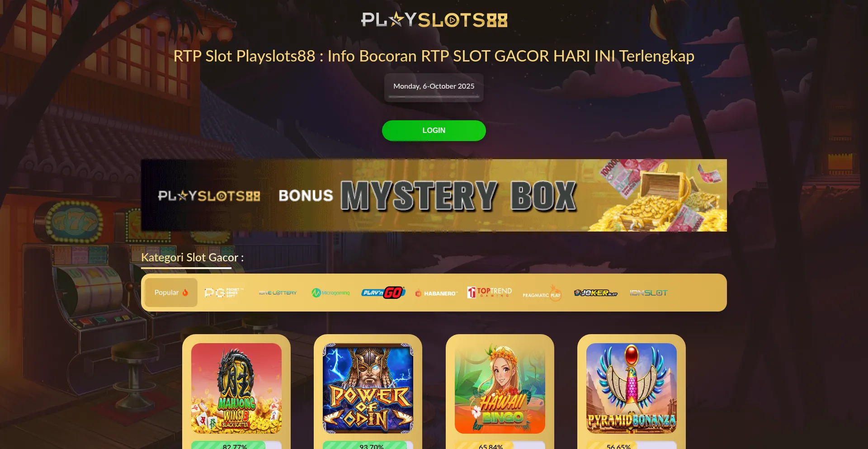868x449 pixels.
Task: Click the green LOGIN button
Action: coord(434,131)
